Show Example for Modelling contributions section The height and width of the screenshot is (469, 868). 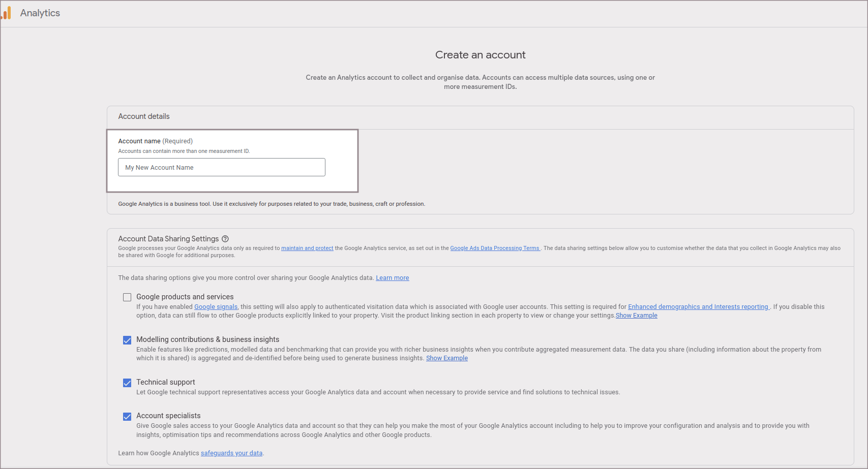[446, 358]
